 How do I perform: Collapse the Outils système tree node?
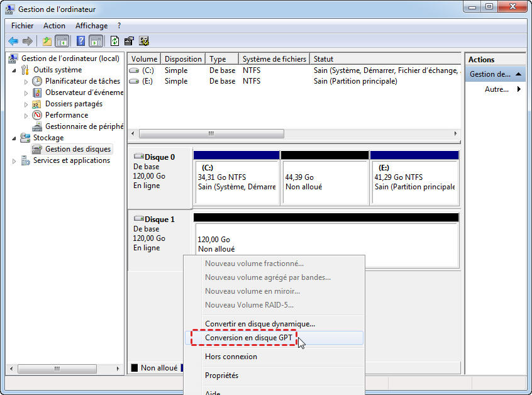14,70
